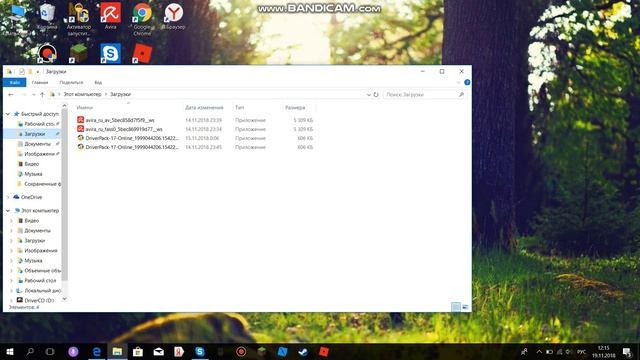Viewport: 640px width, 360px height.
Task: Expand Загрузки under Этот компьютер
Action: [11, 241]
